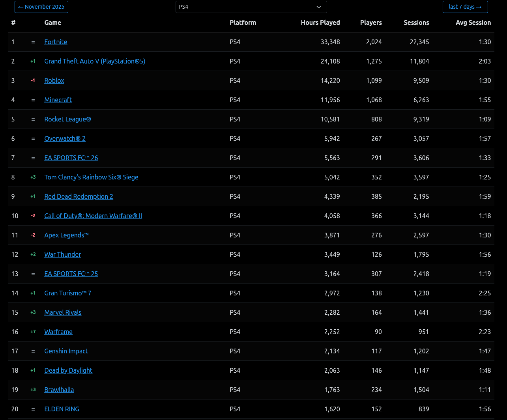The height and width of the screenshot is (420, 507).
Task: Open Call of Duty®: Modern Warfare® II link
Action: coord(93,216)
